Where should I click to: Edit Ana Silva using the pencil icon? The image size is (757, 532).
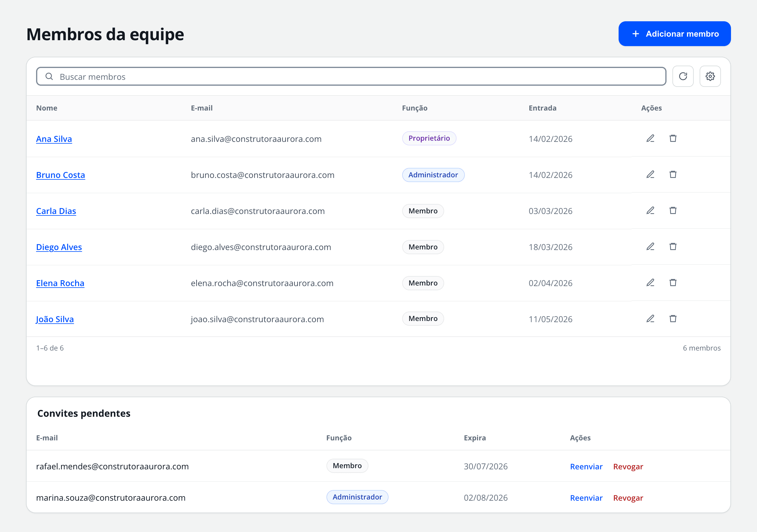click(x=650, y=138)
